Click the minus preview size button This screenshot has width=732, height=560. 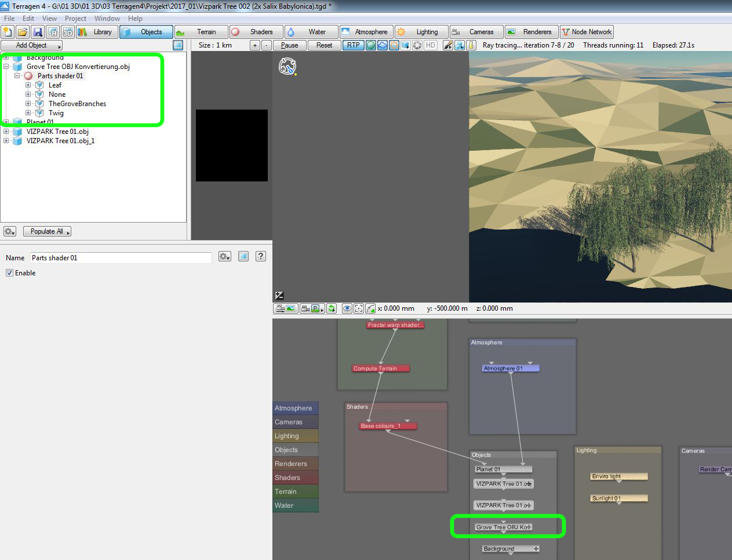266,45
